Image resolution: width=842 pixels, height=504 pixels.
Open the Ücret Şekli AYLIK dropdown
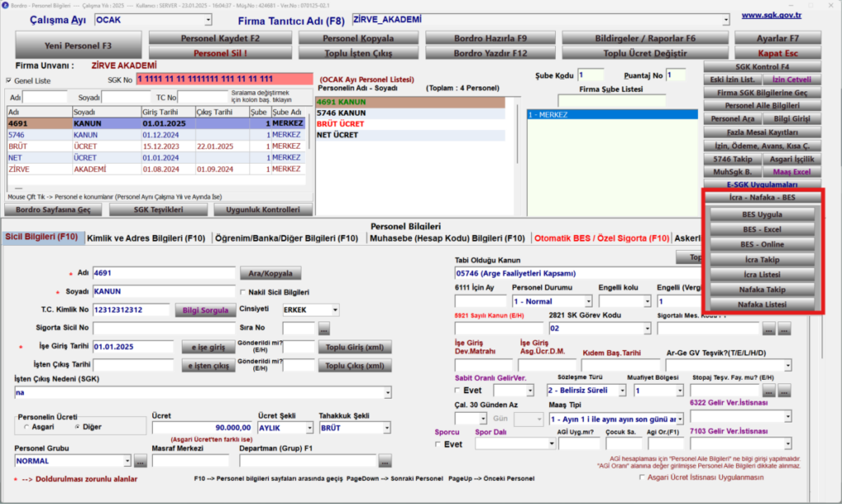(309, 428)
